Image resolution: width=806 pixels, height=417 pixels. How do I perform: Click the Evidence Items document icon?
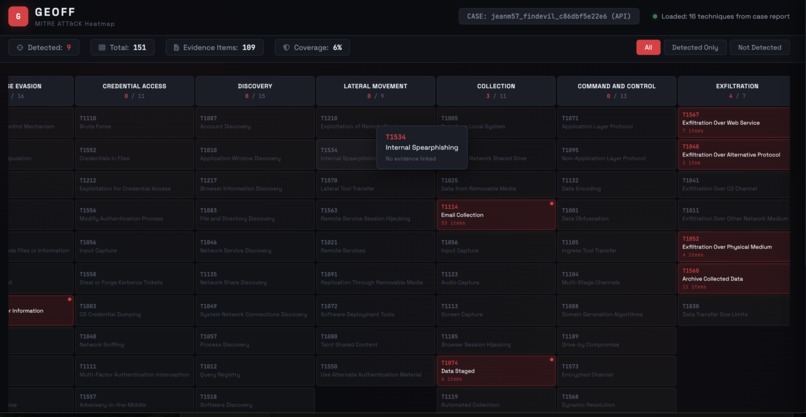click(x=176, y=47)
